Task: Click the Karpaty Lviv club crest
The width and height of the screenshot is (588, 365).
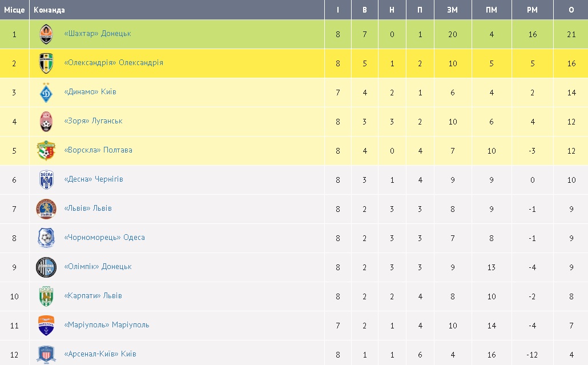Action: click(46, 296)
